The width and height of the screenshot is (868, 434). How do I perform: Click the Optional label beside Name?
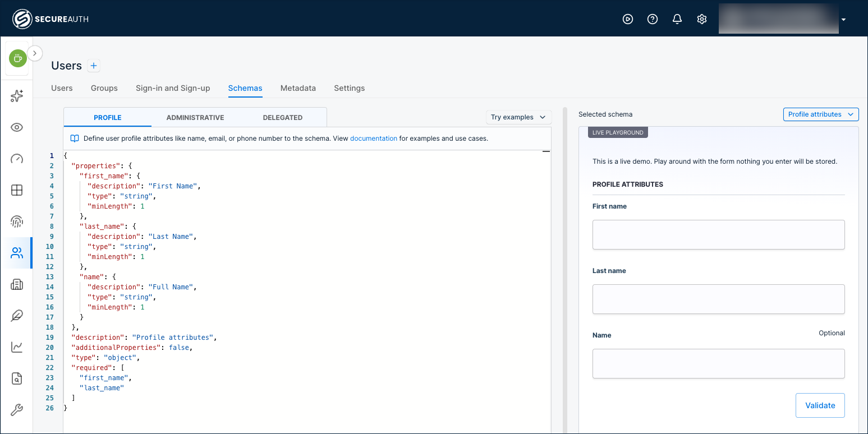click(x=832, y=333)
